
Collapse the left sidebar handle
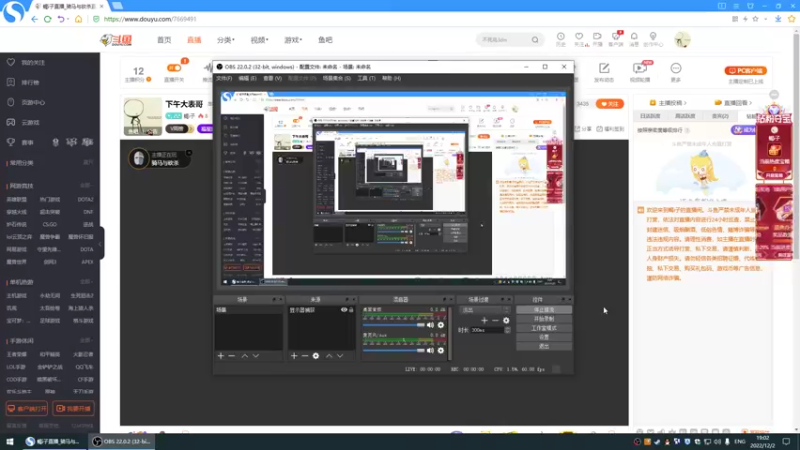[x=102, y=243]
